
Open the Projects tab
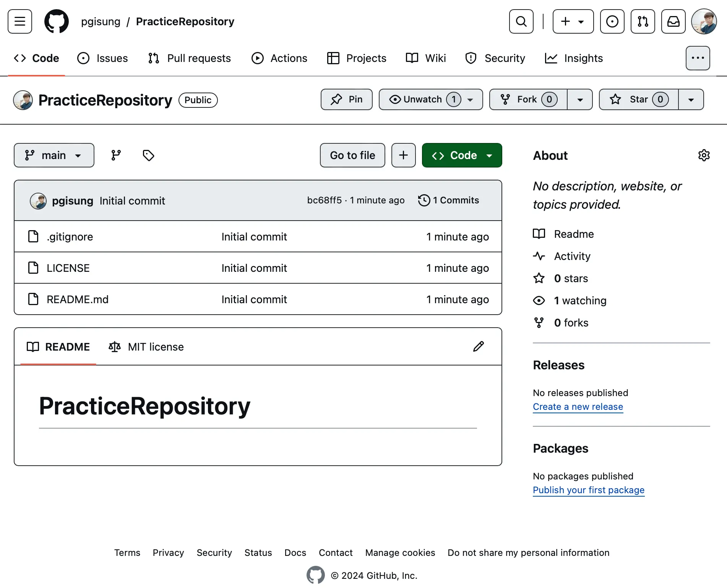[357, 58]
